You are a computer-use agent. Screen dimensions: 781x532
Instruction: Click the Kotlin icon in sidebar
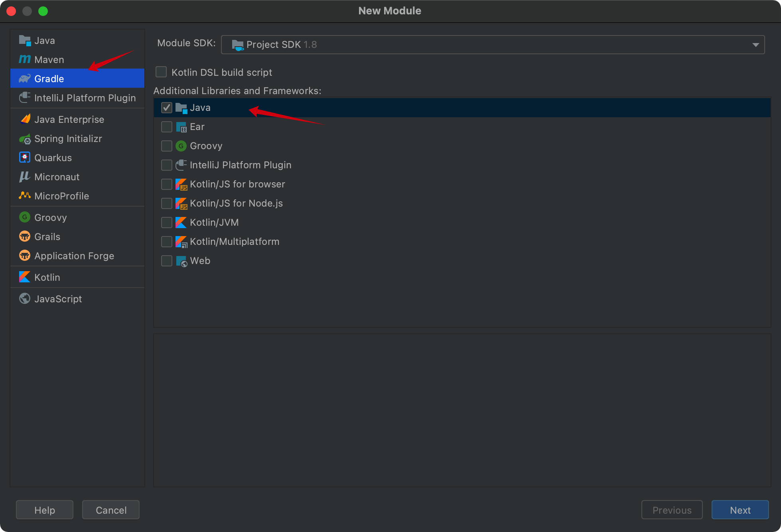pyautogui.click(x=25, y=277)
